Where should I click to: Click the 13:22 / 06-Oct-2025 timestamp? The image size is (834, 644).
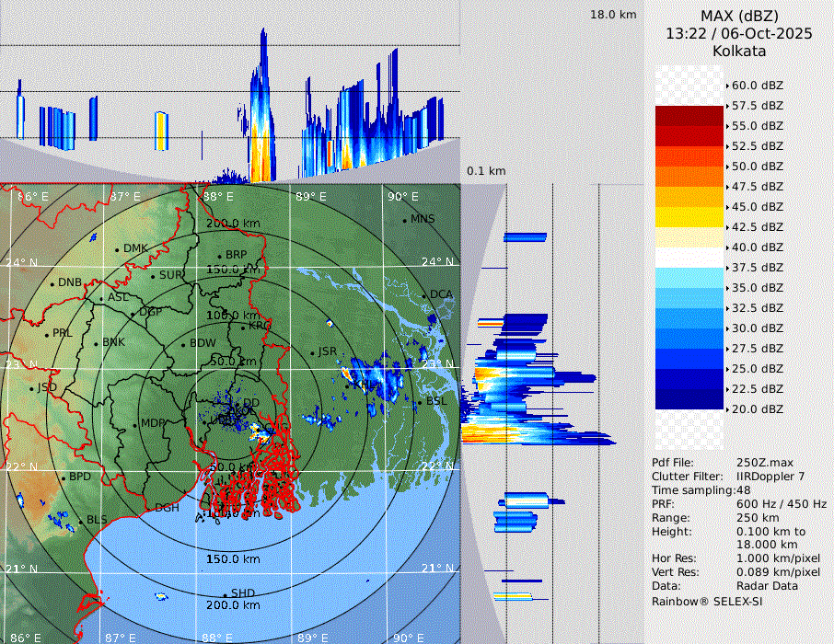coord(739,33)
